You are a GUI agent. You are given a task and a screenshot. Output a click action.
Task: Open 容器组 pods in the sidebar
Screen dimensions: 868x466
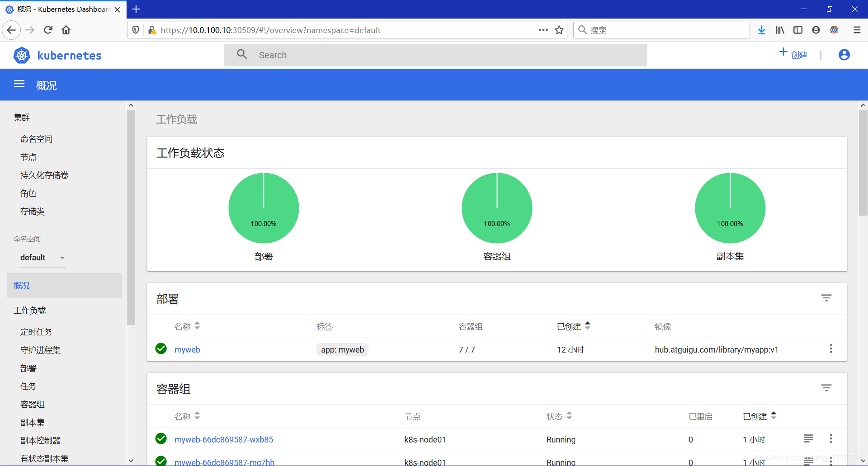pyautogui.click(x=32, y=405)
